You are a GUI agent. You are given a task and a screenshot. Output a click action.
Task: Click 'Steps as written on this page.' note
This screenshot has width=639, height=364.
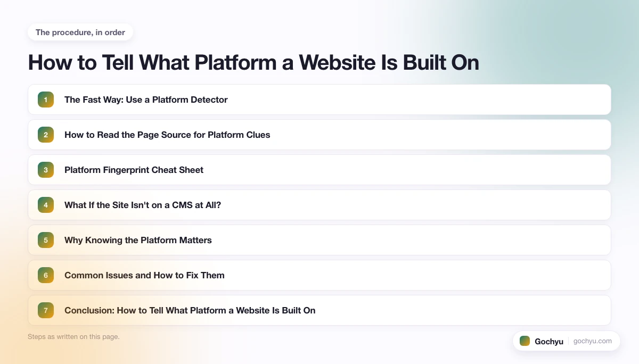click(73, 336)
